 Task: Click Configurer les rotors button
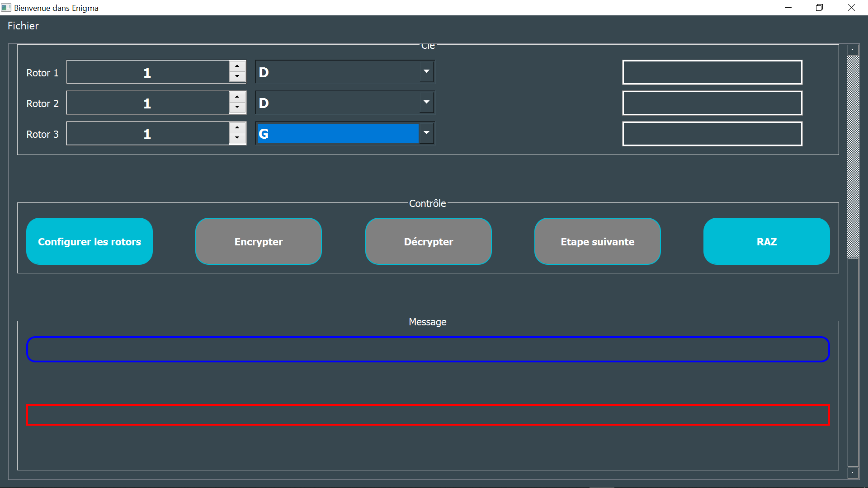click(x=90, y=241)
